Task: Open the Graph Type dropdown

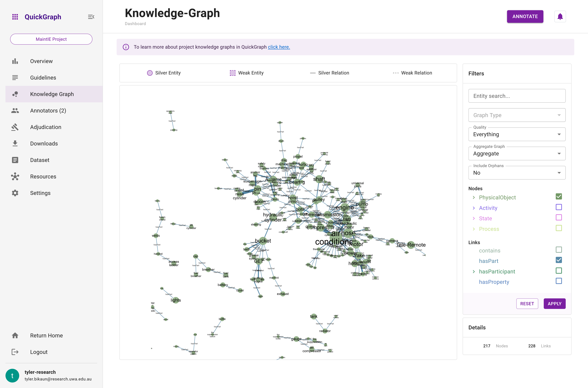Action: point(517,115)
